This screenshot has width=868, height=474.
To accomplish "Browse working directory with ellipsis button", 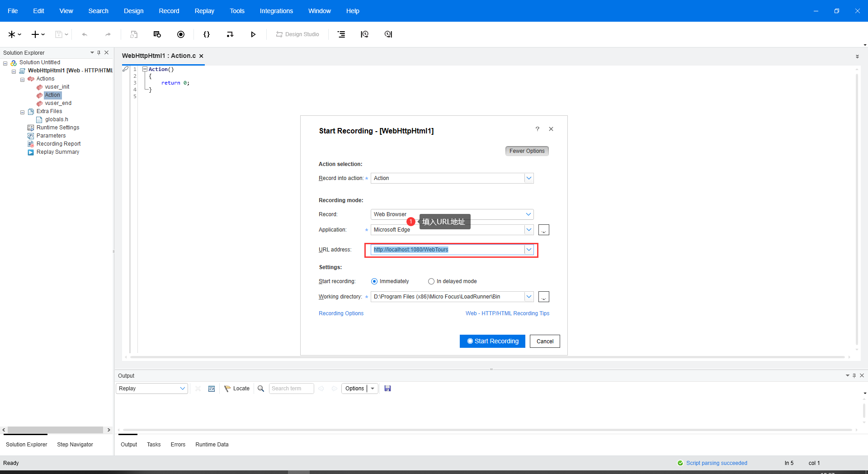I will [544, 297].
